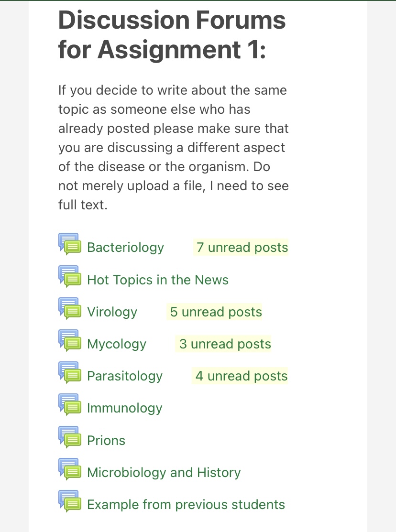This screenshot has width=396, height=532.
Task: Click the Parasitology forum icon
Action: pos(69,372)
